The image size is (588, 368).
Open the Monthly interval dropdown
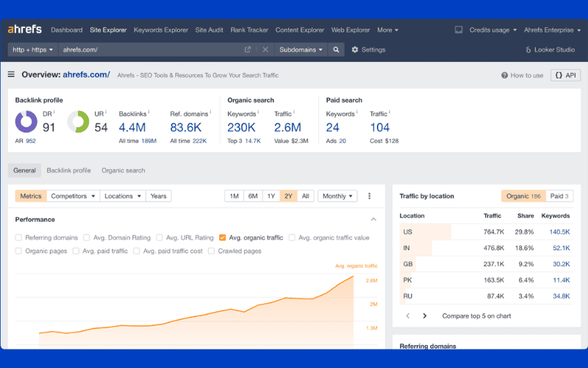pyautogui.click(x=337, y=196)
